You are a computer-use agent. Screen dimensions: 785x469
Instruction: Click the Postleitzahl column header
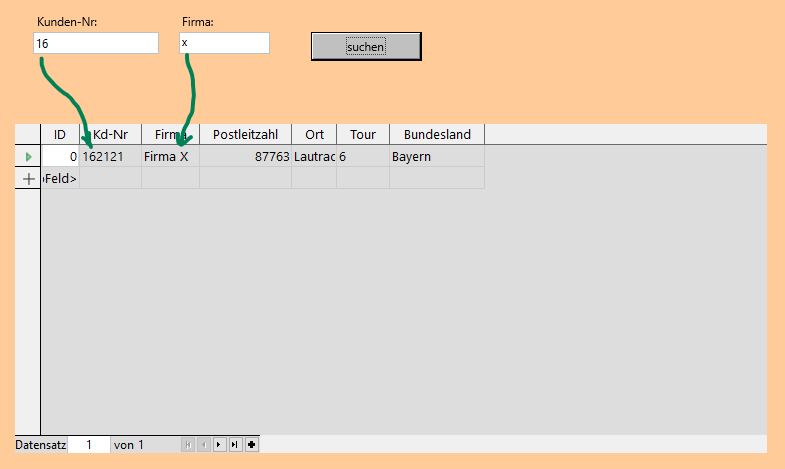point(245,134)
